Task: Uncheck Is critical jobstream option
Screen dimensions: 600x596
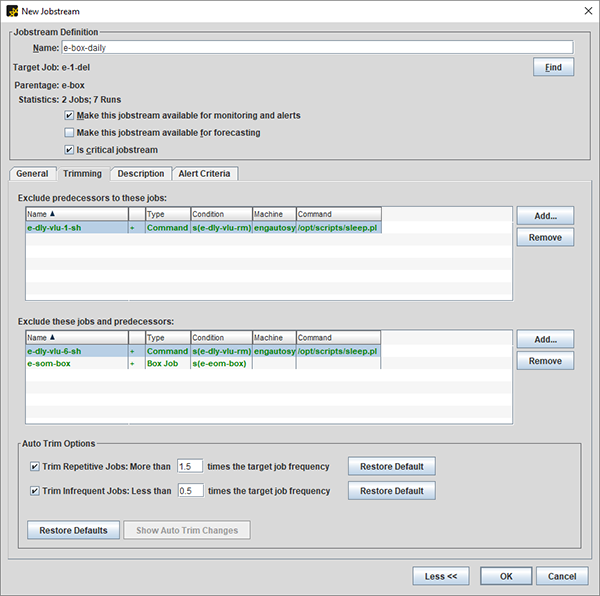Action: click(69, 149)
